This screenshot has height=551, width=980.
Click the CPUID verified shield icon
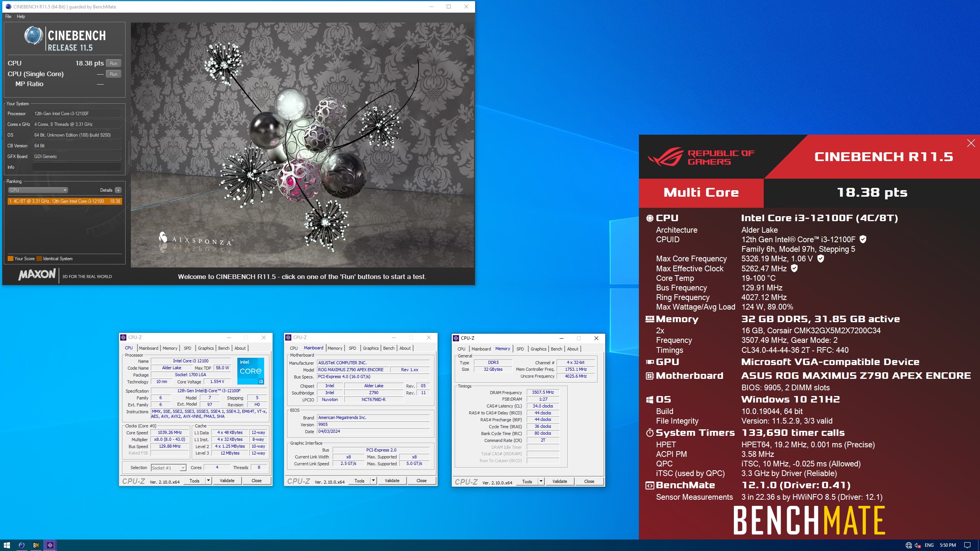tap(863, 239)
